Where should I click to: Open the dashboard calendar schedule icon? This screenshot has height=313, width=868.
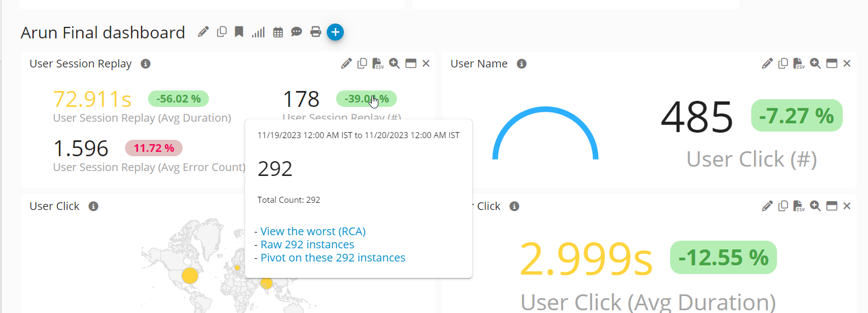pyautogui.click(x=278, y=32)
